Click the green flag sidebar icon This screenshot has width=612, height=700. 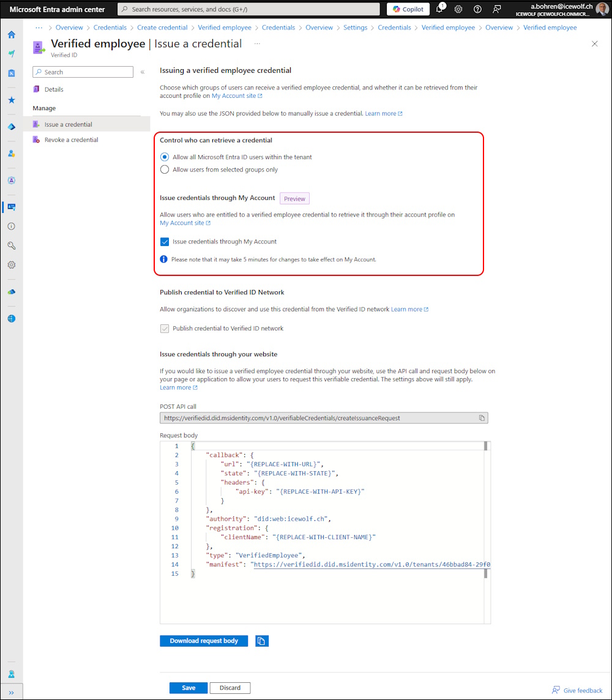click(12, 54)
